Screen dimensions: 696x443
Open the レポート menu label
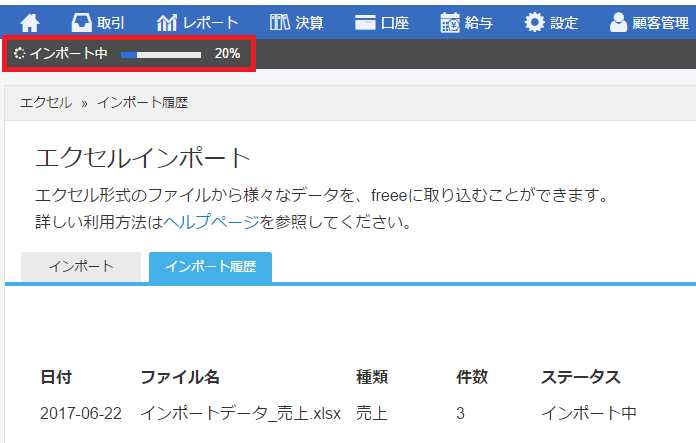[x=211, y=23]
